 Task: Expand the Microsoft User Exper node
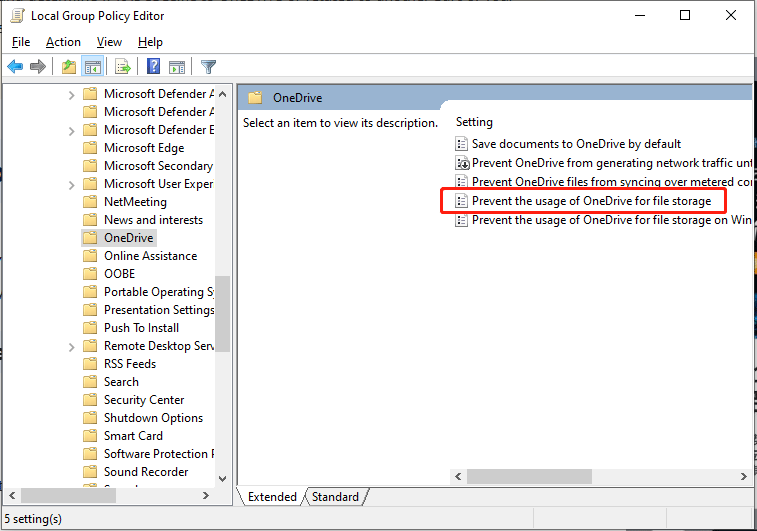click(71, 185)
